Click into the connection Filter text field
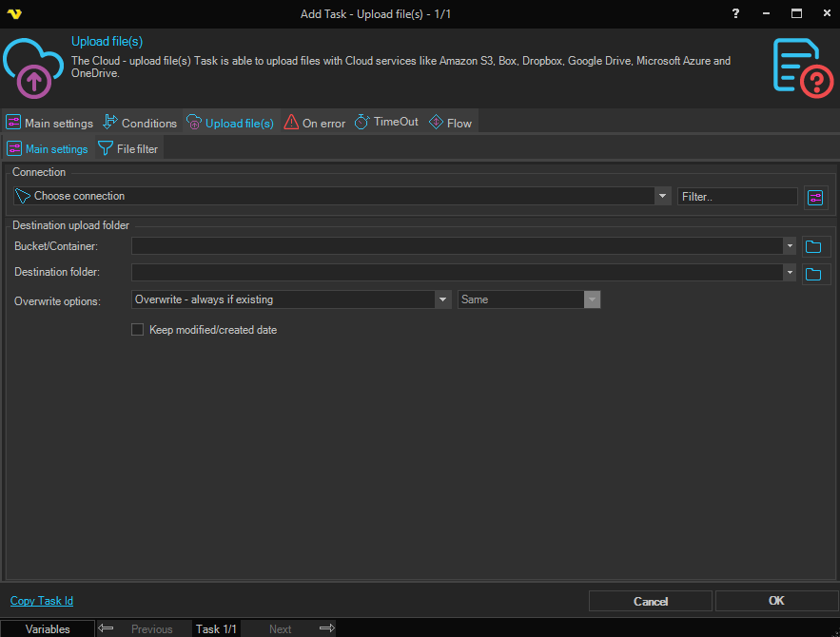Screen dimensions: 840x637 [737, 197]
